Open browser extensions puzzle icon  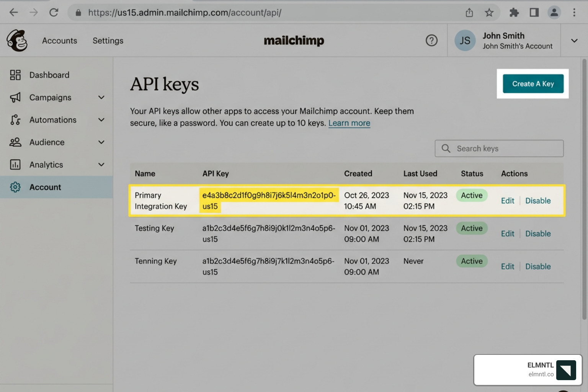(x=514, y=13)
